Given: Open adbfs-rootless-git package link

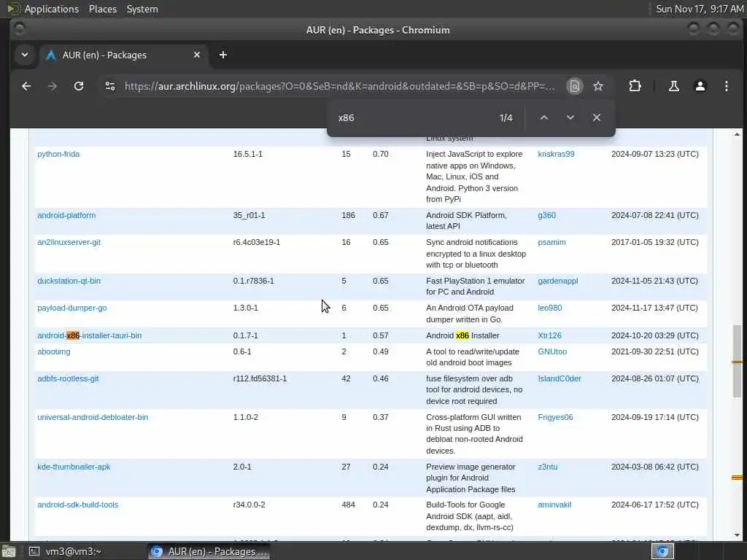Looking at the screenshot, I should pyautogui.click(x=68, y=378).
